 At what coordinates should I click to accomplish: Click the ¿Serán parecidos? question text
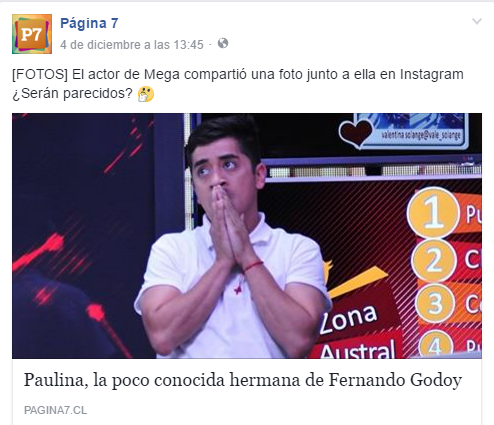72,93
